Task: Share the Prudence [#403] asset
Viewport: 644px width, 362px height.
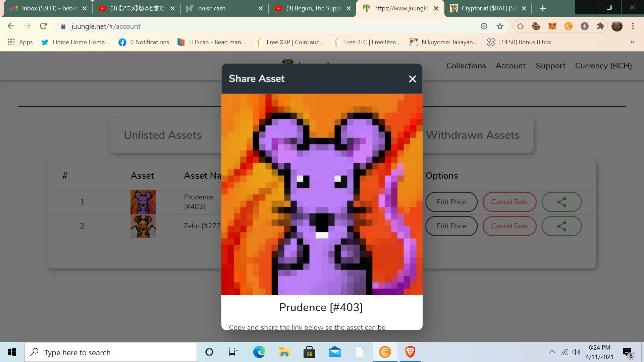Action: [x=562, y=202]
